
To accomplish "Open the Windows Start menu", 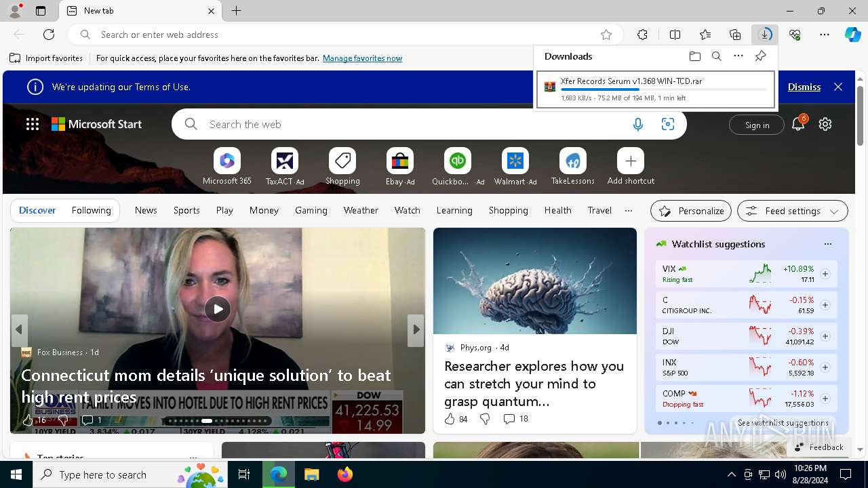I will point(16,474).
